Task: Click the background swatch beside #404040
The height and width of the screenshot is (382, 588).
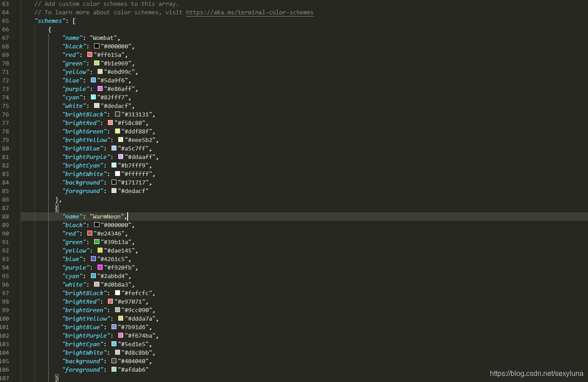Action: (x=114, y=361)
